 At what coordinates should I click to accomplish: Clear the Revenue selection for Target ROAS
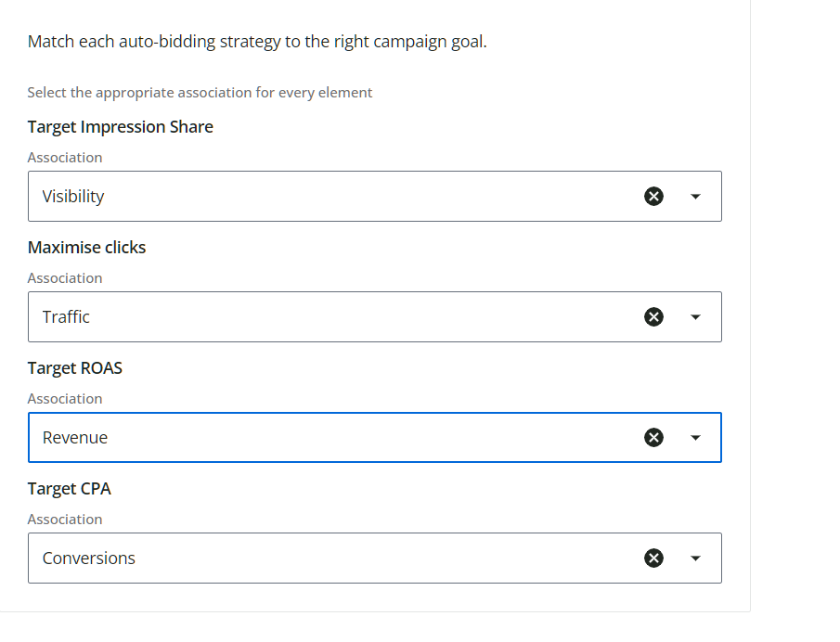pyautogui.click(x=653, y=438)
